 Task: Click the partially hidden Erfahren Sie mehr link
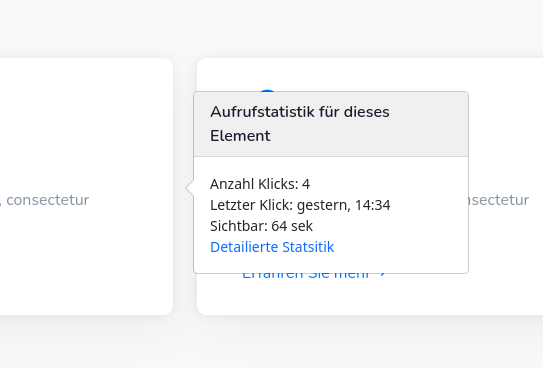pyautogui.click(x=306, y=276)
